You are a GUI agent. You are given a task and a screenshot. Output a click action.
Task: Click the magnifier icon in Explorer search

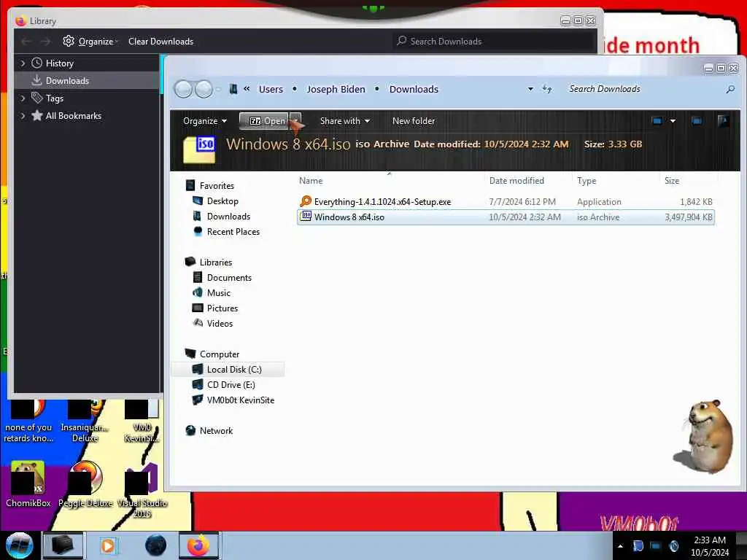[729, 89]
